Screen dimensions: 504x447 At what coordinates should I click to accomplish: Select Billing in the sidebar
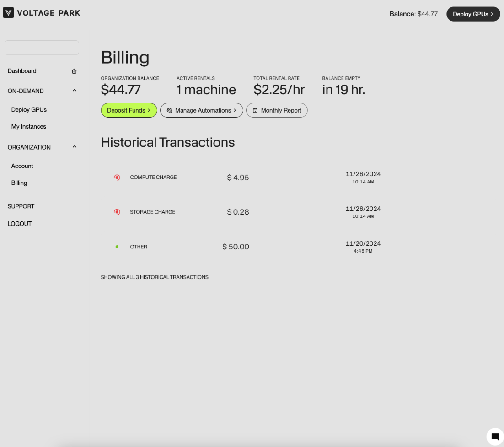(x=19, y=183)
